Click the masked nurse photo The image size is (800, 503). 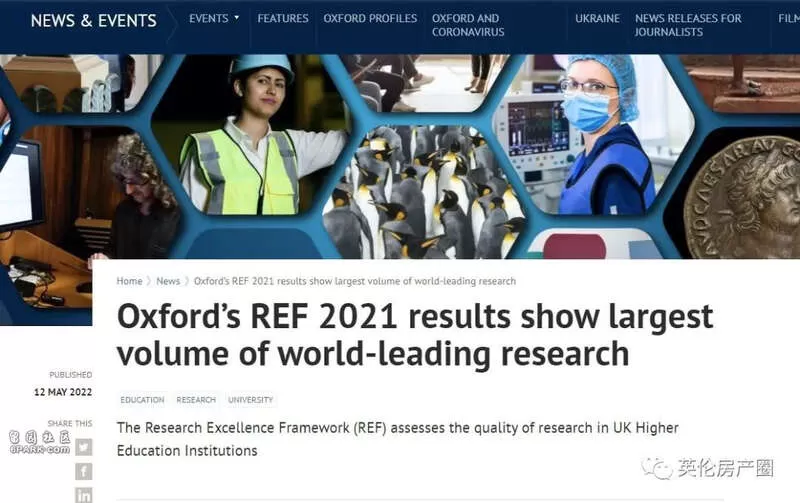[594, 134]
